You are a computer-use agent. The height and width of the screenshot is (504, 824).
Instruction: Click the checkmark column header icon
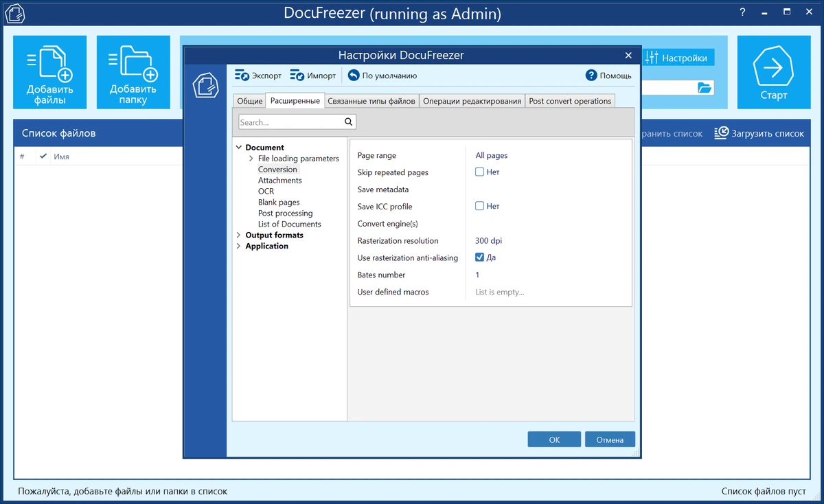coord(43,157)
